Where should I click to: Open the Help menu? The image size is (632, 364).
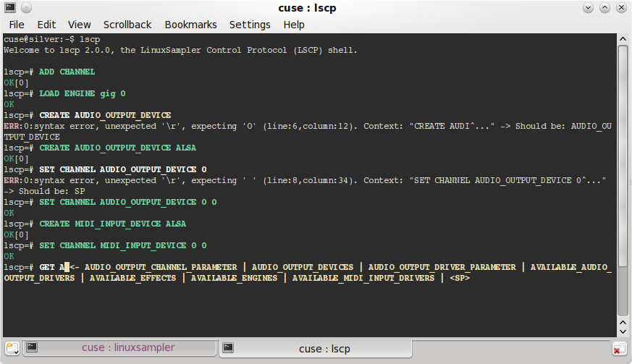[294, 25]
